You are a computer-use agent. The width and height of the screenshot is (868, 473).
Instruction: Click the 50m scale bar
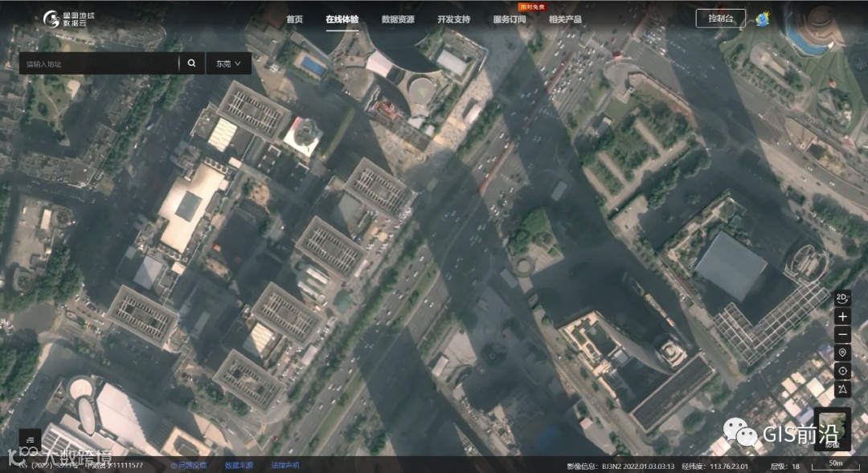[835, 465]
